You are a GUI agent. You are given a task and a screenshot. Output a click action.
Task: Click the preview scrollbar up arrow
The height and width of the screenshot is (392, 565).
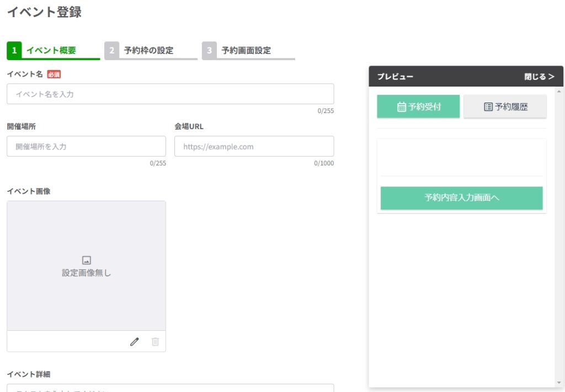point(559,92)
